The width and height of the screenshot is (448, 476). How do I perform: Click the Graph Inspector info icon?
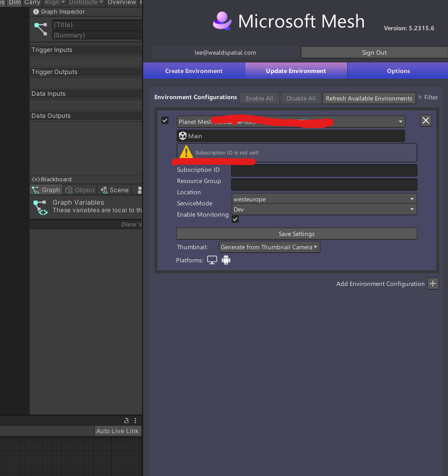(36, 11)
